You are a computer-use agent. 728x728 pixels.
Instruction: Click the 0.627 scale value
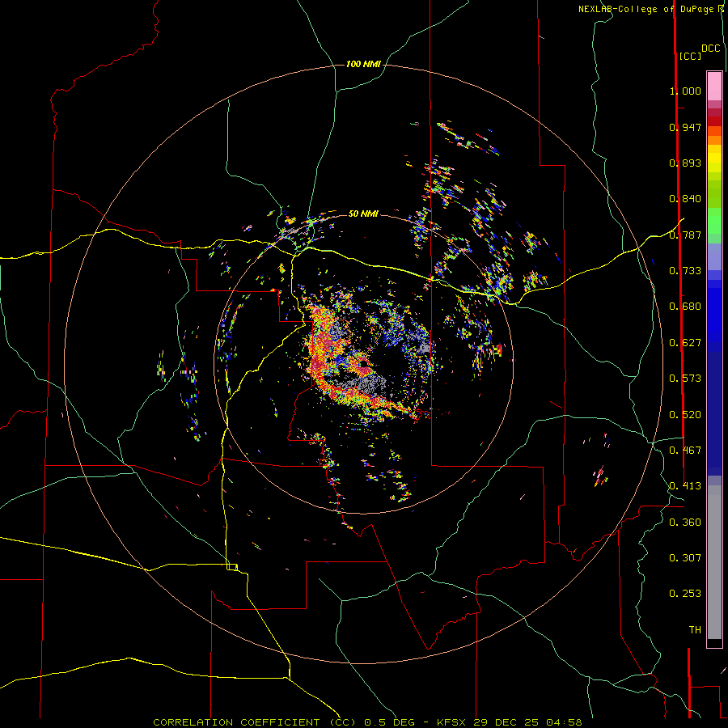[685, 343]
